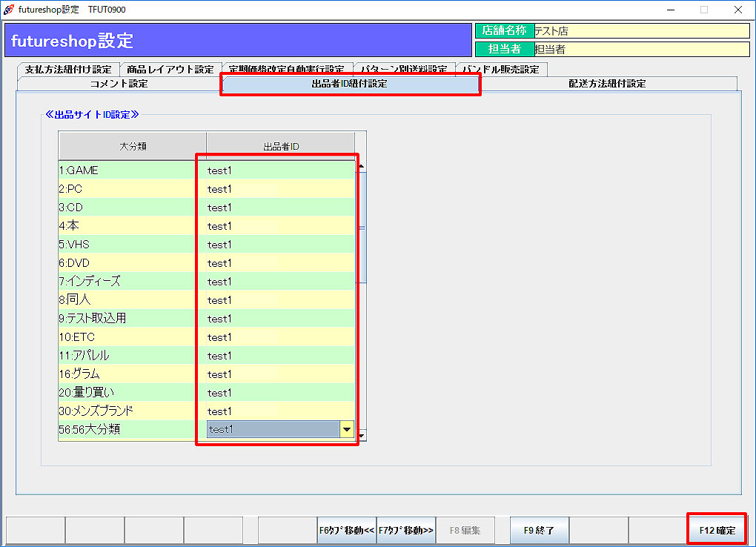Click the 担当者 name field
756x547 pixels.
(x=641, y=49)
